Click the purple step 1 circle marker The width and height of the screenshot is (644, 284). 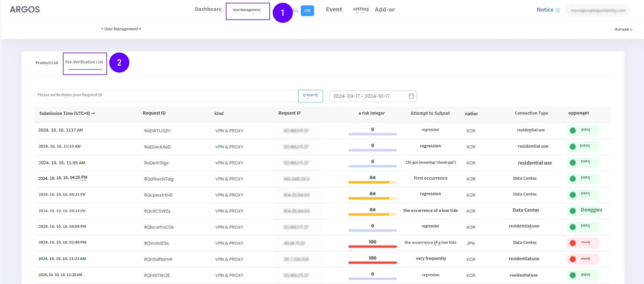click(282, 13)
